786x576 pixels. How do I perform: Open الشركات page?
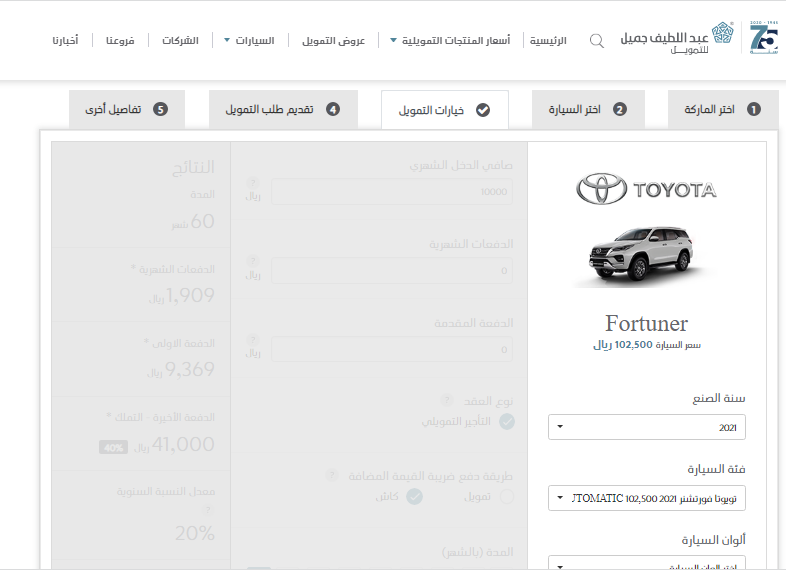coord(180,41)
